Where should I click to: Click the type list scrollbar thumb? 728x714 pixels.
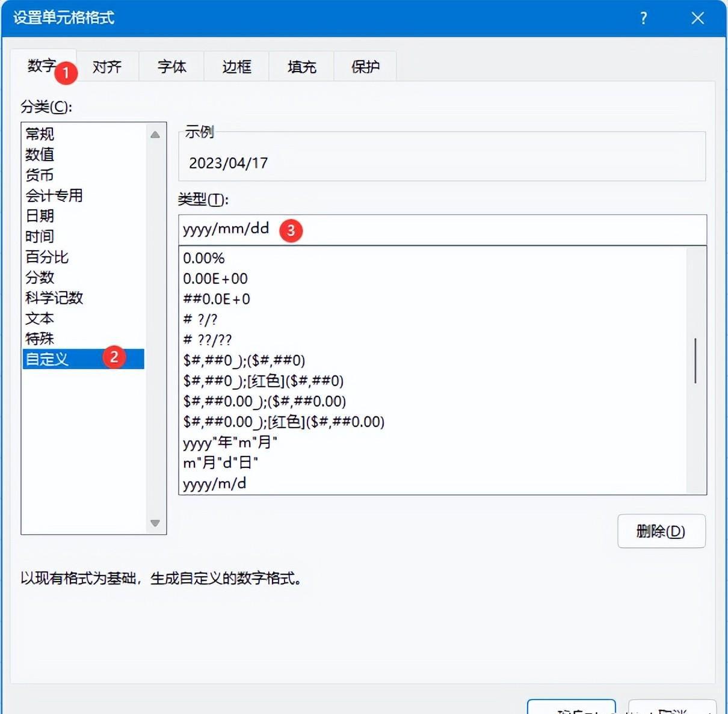click(696, 360)
